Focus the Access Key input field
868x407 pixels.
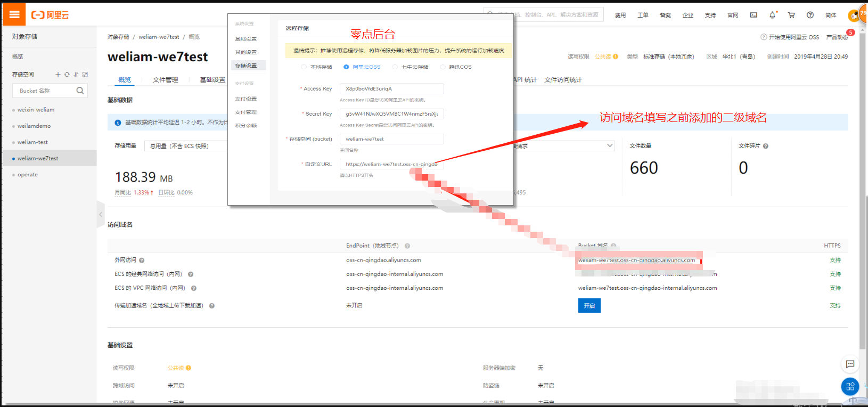[x=392, y=89]
